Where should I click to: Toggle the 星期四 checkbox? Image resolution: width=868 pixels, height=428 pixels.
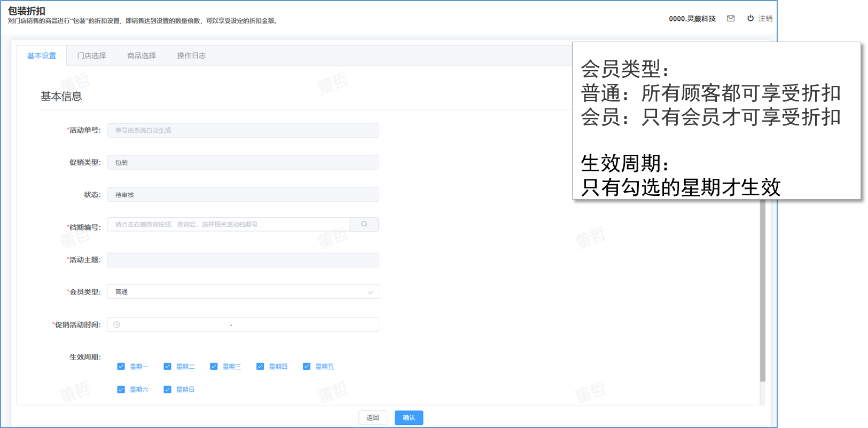click(x=260, y=367)
